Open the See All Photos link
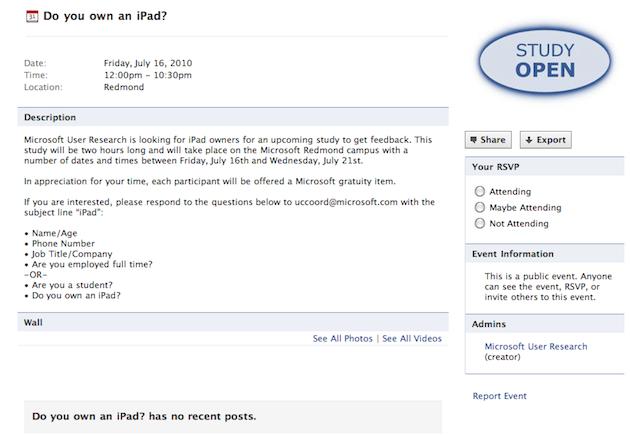Screen dimensions: 630x435 (x=342, y=339)
